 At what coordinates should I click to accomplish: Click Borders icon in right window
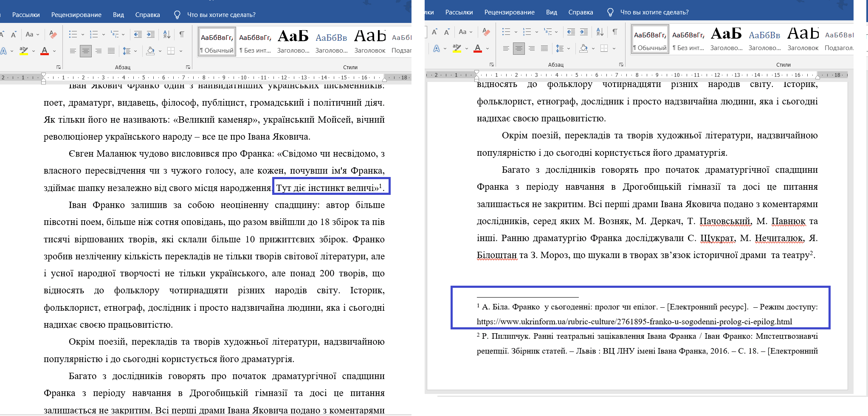pos(604,48)
